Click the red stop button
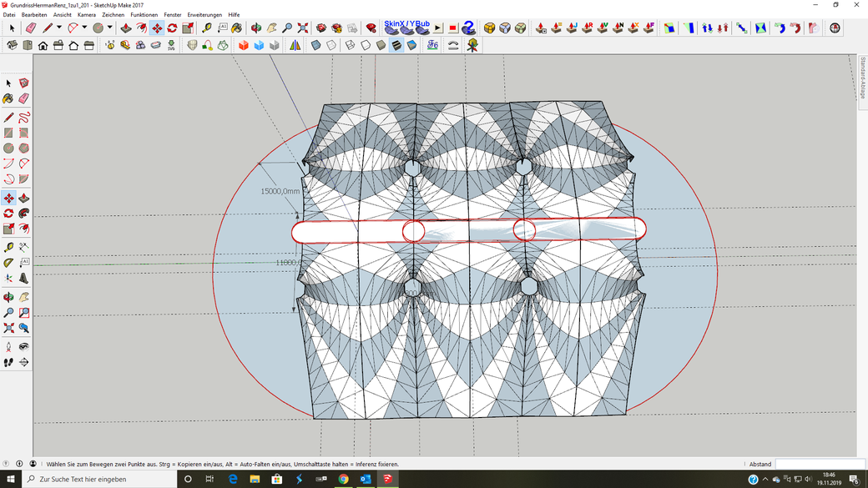 pyautogui.click(x=453, y=28)
